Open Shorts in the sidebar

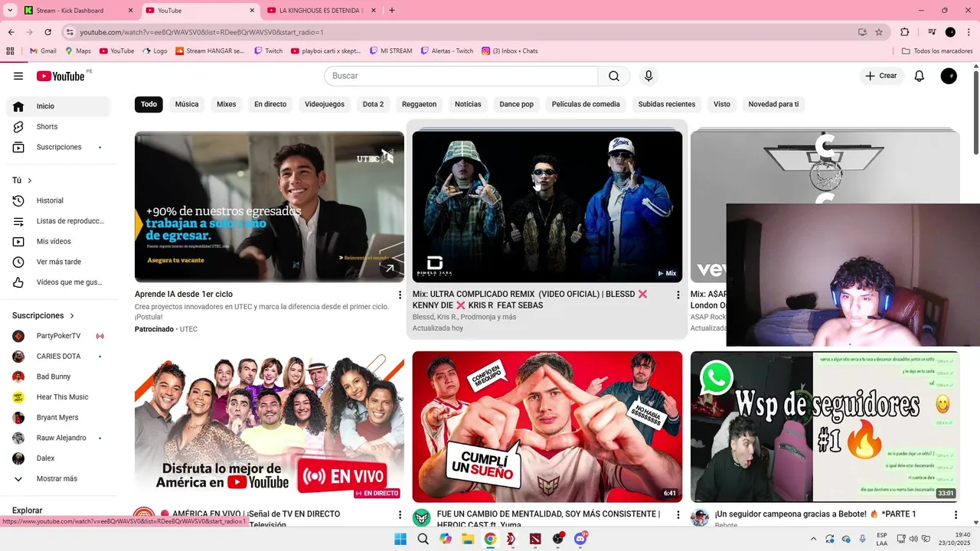click(58, 126)
